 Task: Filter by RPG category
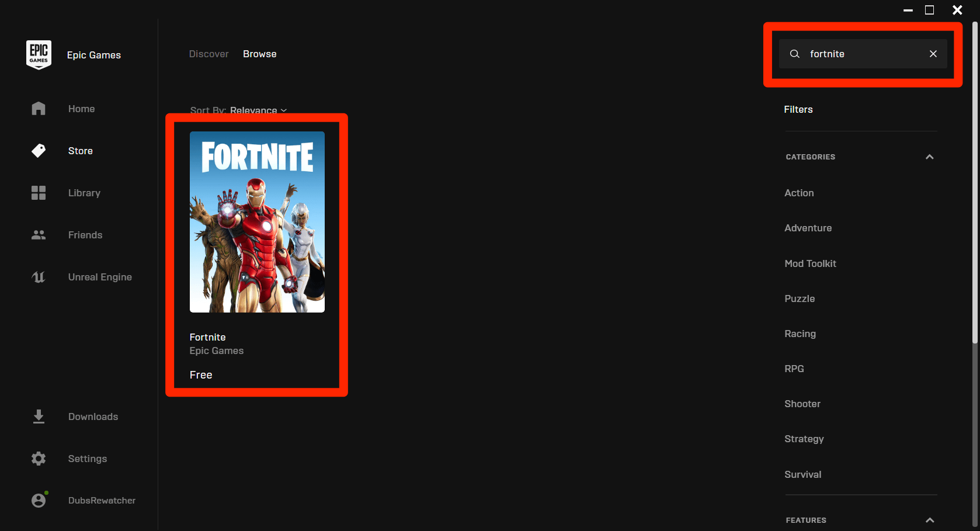point(794,369)
